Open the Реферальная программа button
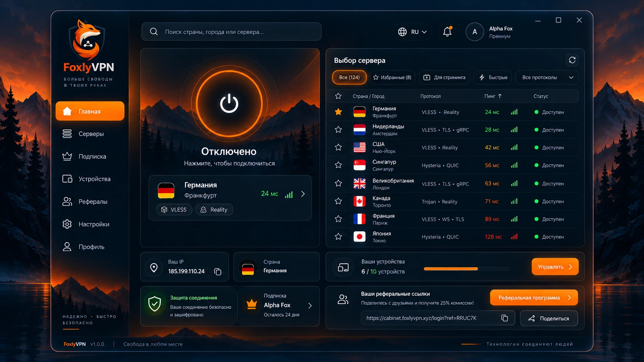 pyautogui.click(x=534, y=298)
